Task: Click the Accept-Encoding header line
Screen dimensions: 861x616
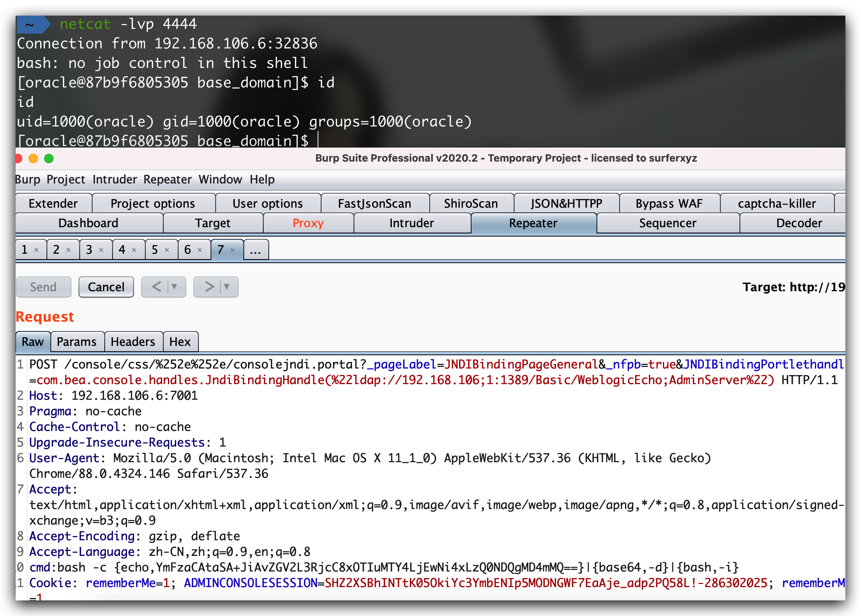Action: coord(135,536)
